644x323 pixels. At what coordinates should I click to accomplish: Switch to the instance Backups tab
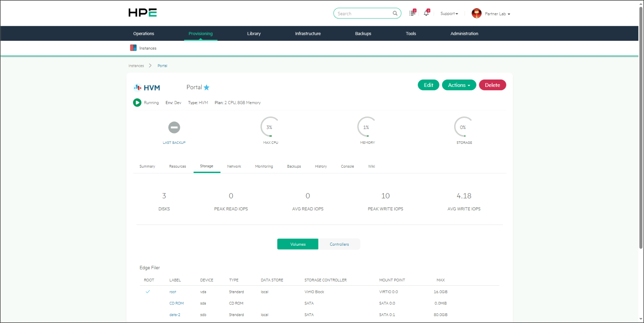coord(294,166)
